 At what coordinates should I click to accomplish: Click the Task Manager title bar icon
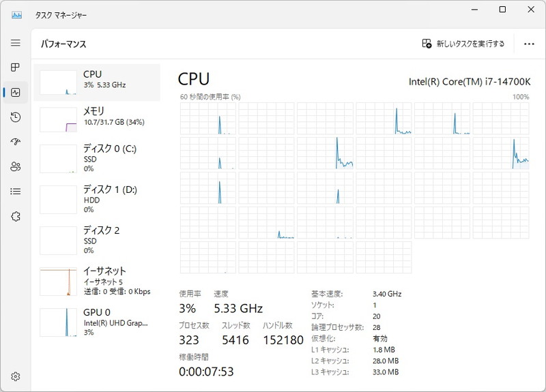16,14
